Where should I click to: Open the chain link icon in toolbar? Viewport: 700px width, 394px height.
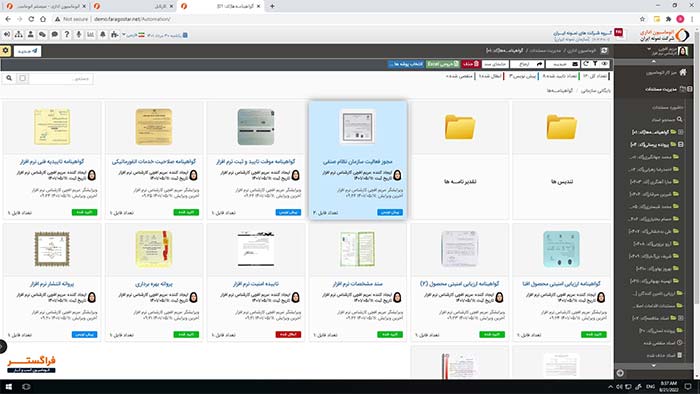[42, 34]
